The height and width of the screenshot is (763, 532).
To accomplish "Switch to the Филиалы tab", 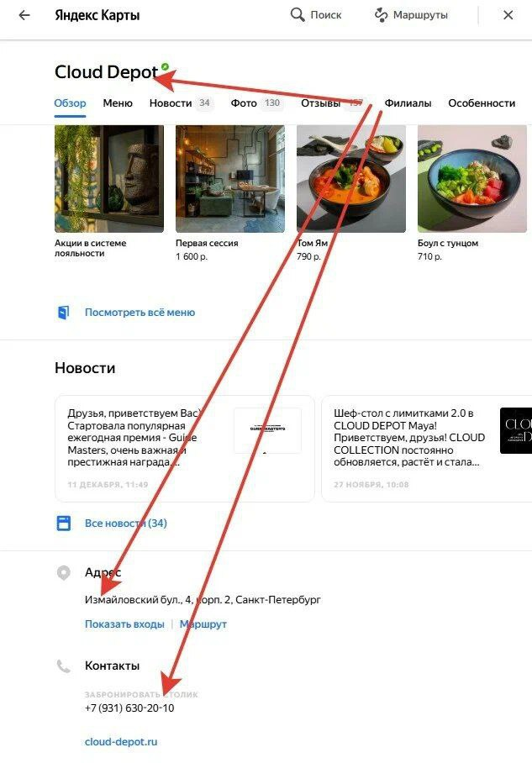I will 408,103.
